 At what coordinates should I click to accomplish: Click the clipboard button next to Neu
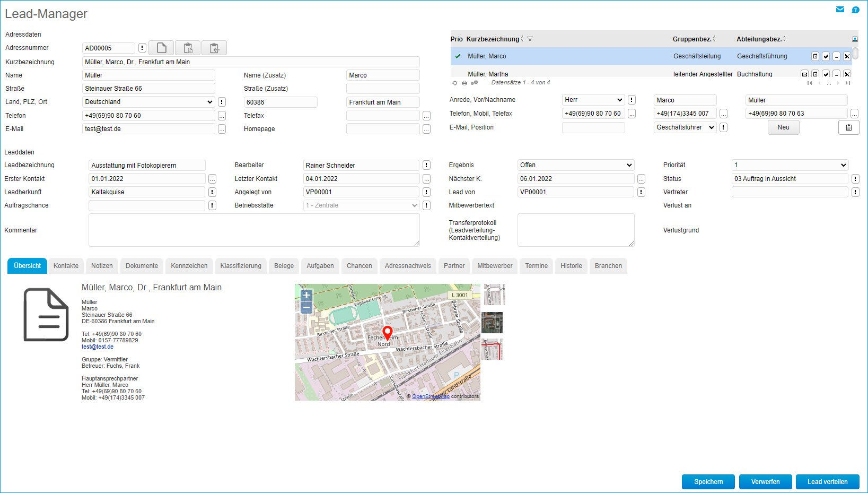848,127
